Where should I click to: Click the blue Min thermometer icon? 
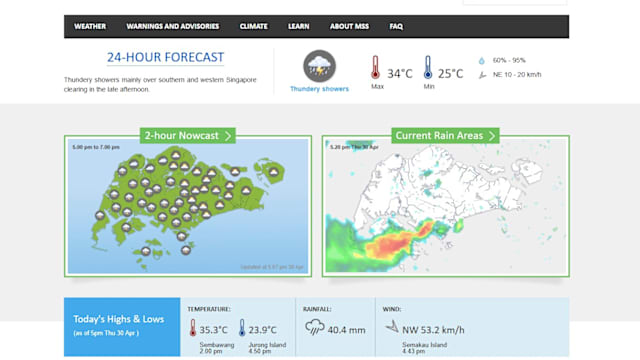[x=428, y=67]
